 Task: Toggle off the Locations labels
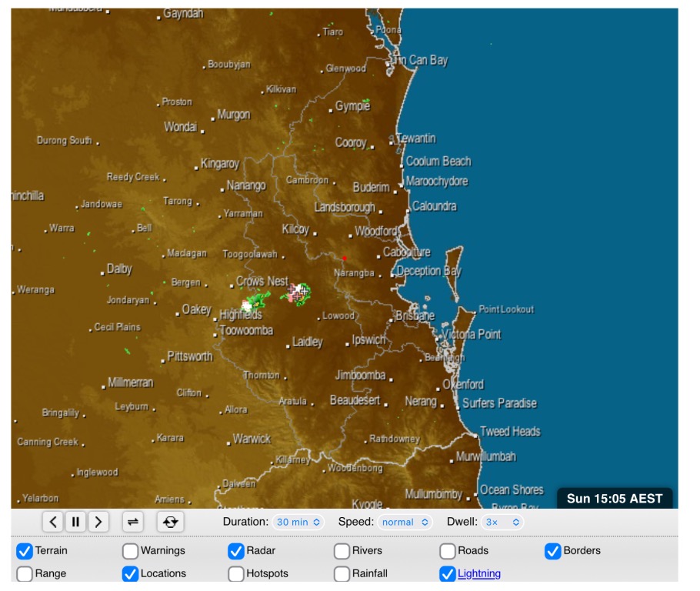coord(131,574)
